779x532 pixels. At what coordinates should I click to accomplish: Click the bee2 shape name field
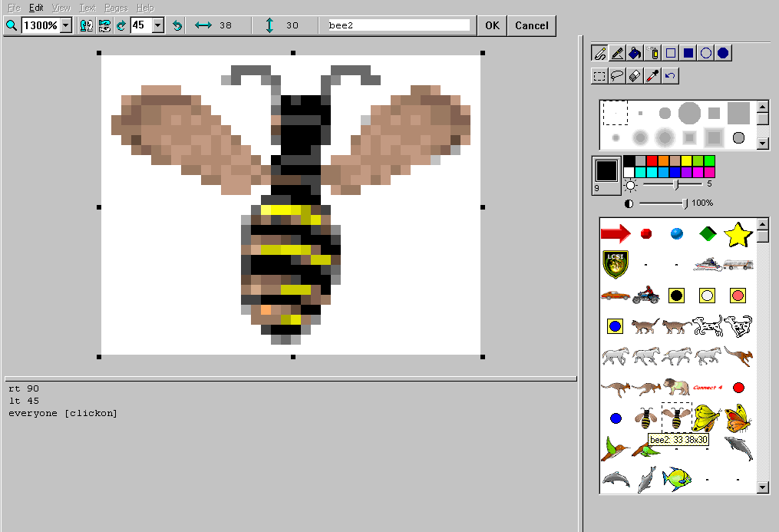[398, 25]
